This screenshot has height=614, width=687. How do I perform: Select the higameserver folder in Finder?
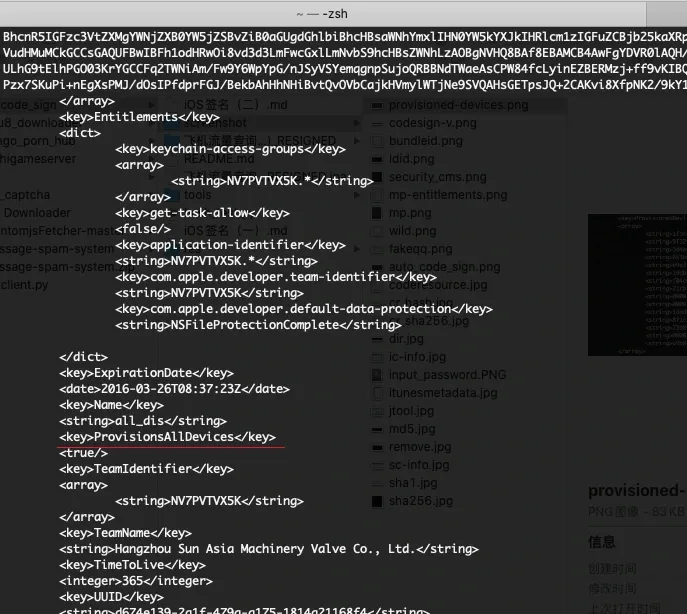click(x=38, y=159)
